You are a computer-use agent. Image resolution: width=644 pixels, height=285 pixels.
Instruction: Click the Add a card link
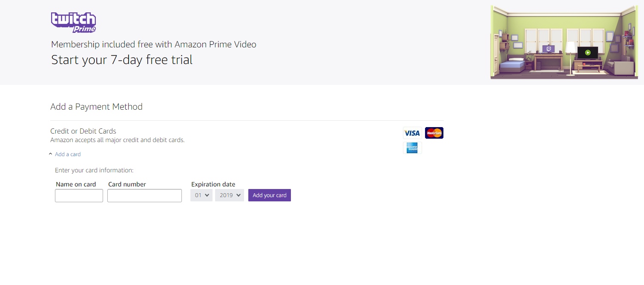[68, 154]
